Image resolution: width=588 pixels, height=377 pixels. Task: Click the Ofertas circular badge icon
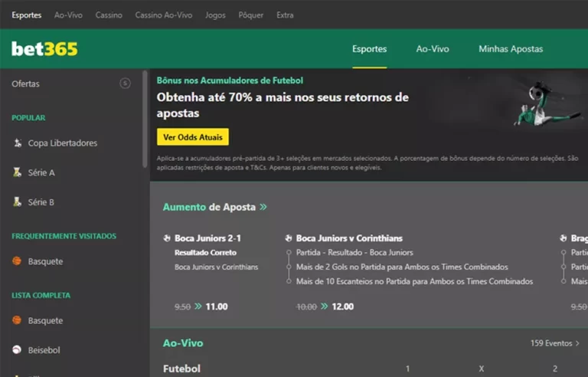(x=126, y=84)
